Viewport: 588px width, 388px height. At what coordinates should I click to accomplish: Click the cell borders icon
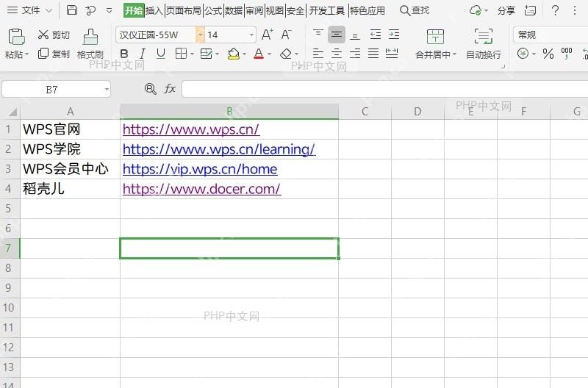(x=181, y=54)
